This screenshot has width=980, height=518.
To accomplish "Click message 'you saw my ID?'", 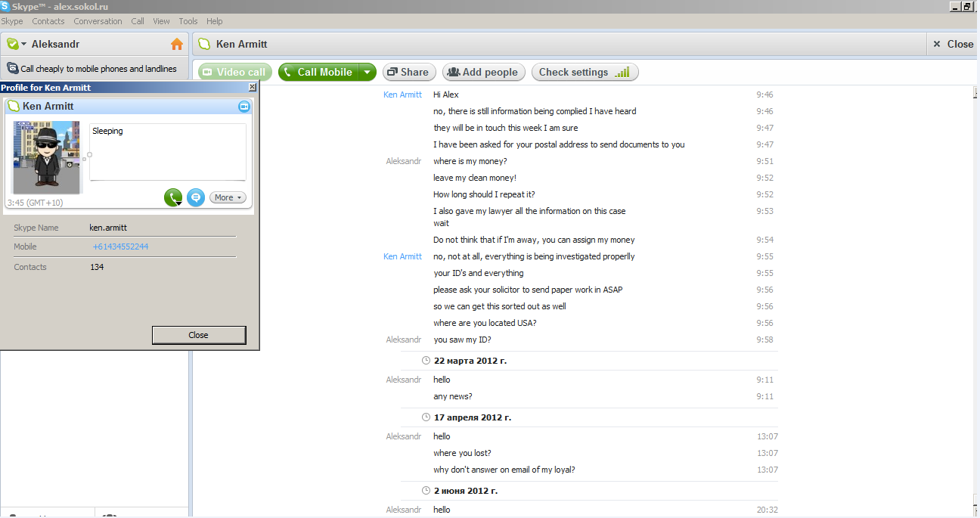I will (x=462, y=340).
